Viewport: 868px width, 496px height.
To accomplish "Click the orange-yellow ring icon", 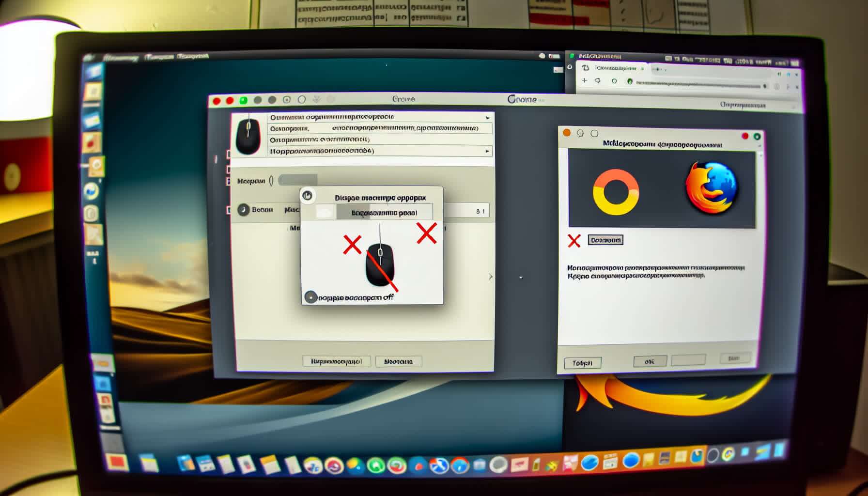I will [616, 192].
